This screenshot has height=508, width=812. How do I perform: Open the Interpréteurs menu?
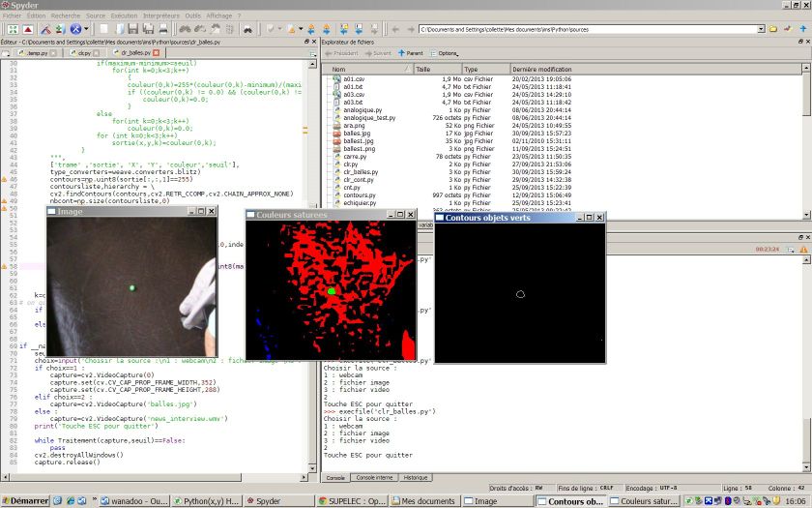pyautogui.click(x=160, y=15)
